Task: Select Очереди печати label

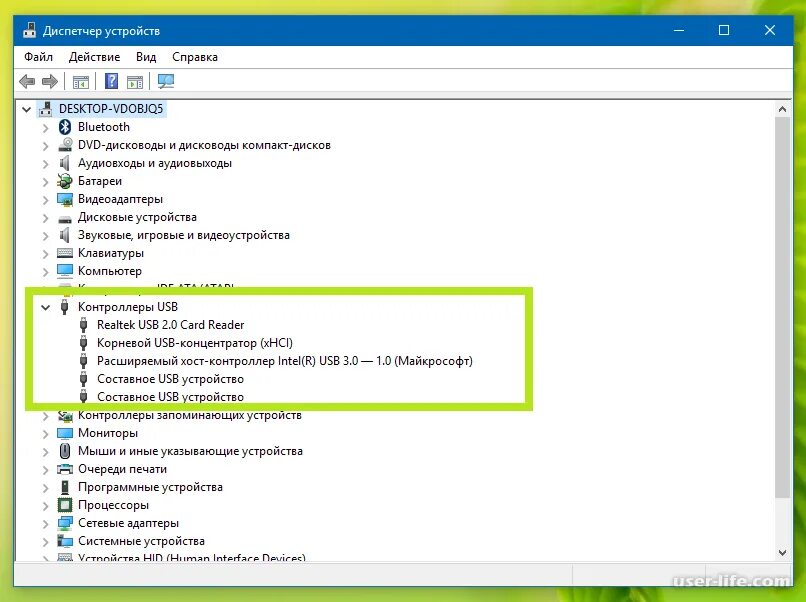Action: 122,469
